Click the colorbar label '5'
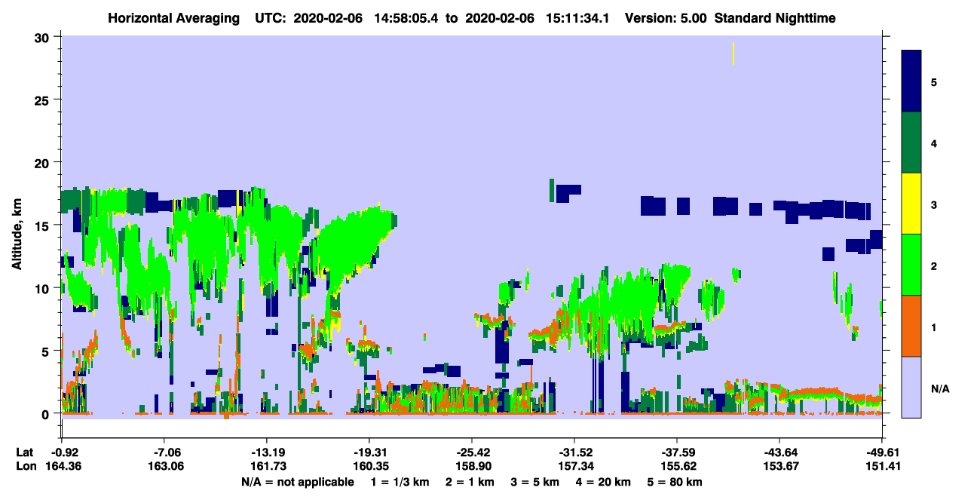The image size is (980, 503). coord(934,81)
